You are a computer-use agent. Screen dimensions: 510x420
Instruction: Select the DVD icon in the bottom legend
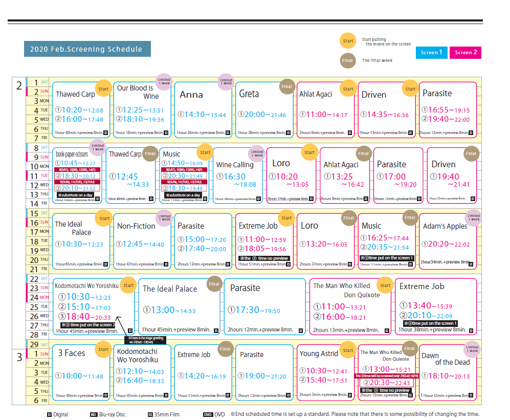tap(208, 415)
